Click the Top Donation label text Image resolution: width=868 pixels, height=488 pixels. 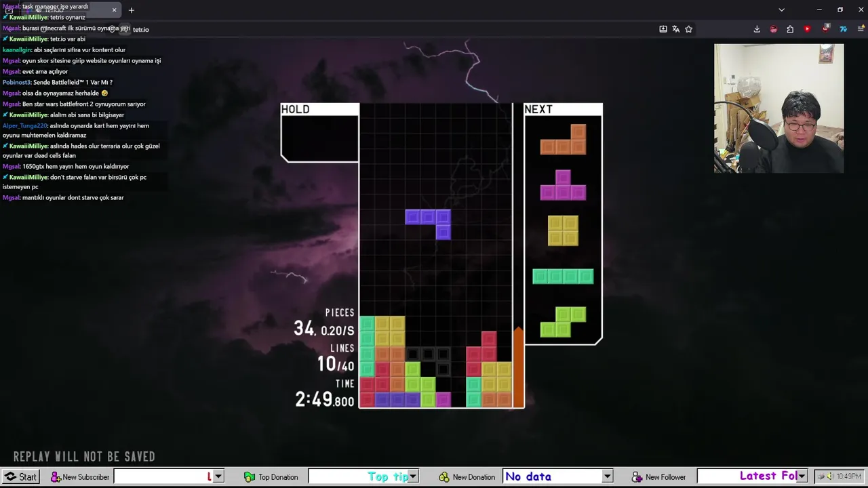click(x=278, y=477)
